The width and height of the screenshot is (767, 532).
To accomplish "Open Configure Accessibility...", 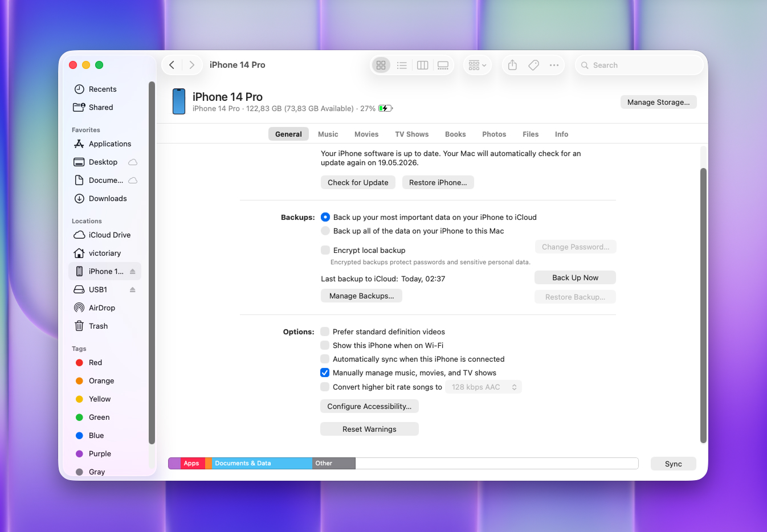I will 369,406.
